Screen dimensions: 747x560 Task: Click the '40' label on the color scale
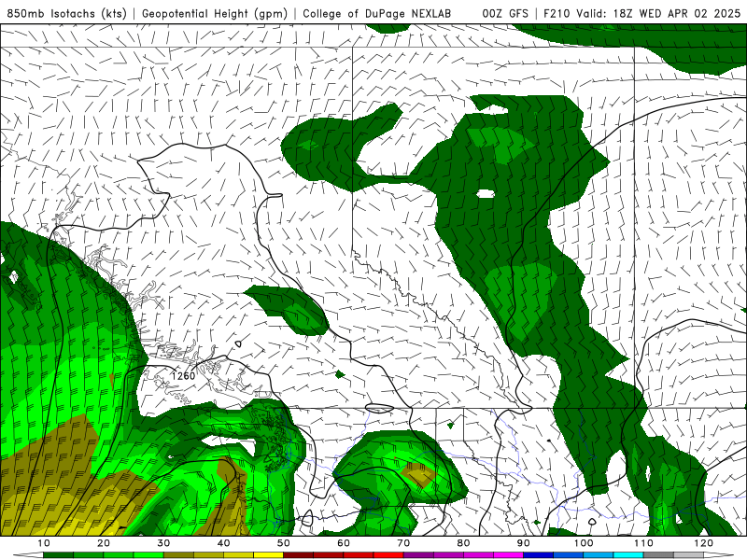[x=223, y=543]
